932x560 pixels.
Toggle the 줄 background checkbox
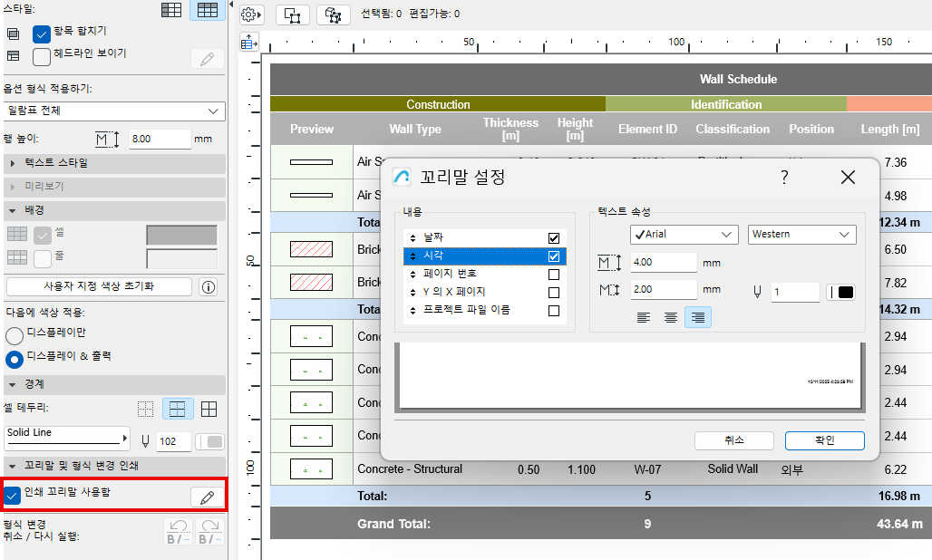point(43,259)
